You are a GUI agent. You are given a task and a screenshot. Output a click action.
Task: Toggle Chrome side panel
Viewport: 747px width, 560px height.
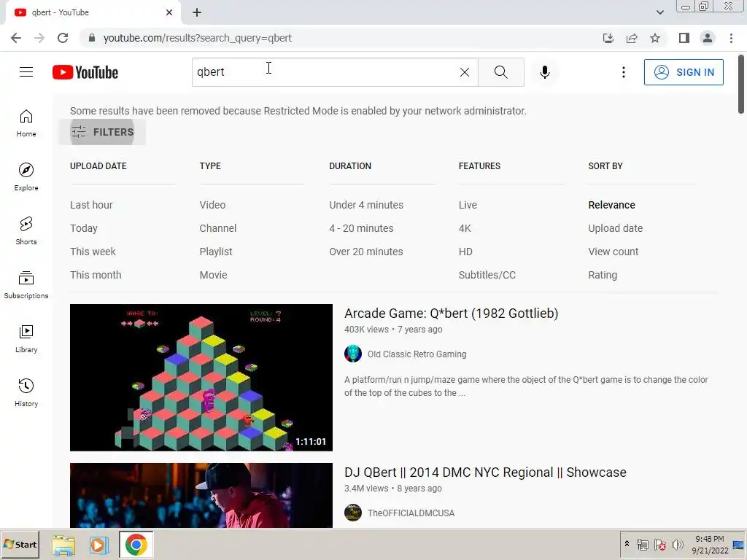(684, 38)
